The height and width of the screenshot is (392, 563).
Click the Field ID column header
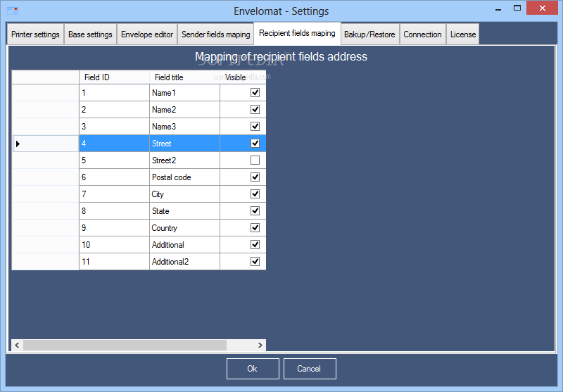114,77
